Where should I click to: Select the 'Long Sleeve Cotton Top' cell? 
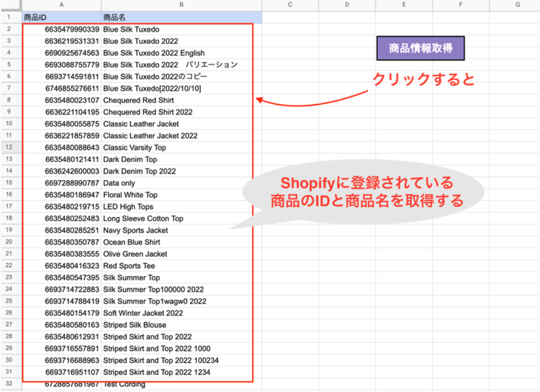tap(181, 219)
